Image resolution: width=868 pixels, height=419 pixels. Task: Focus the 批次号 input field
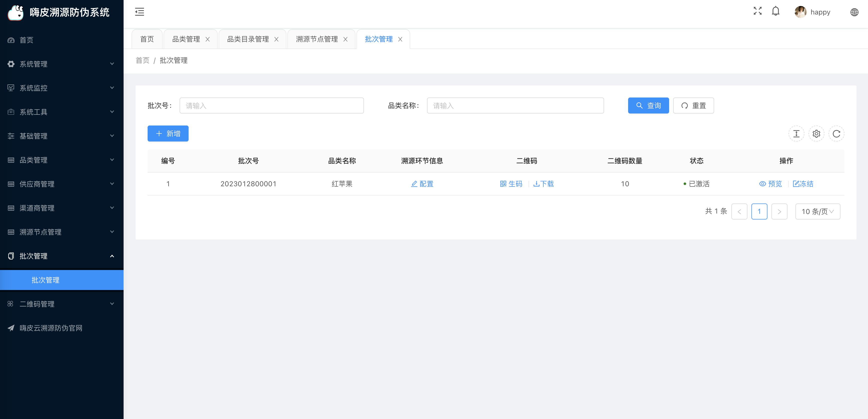[272, 106]
